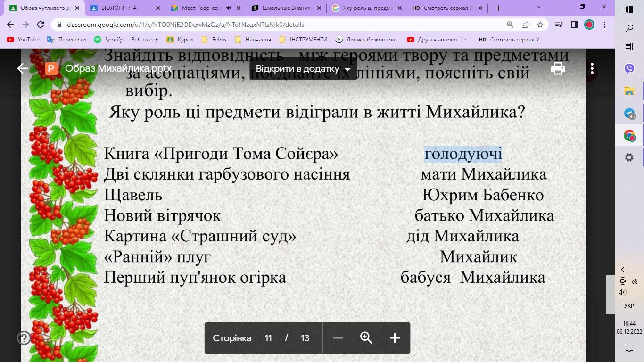Screen dimensions: 644x362
Task: Open 'Навчання' bookmark folder
Action: pyautogui.click(x=253, y=40)
